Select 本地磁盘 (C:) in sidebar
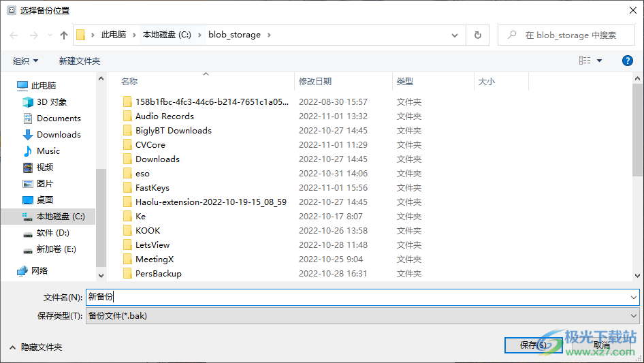The image size is (644, 363). click(48, 217)
